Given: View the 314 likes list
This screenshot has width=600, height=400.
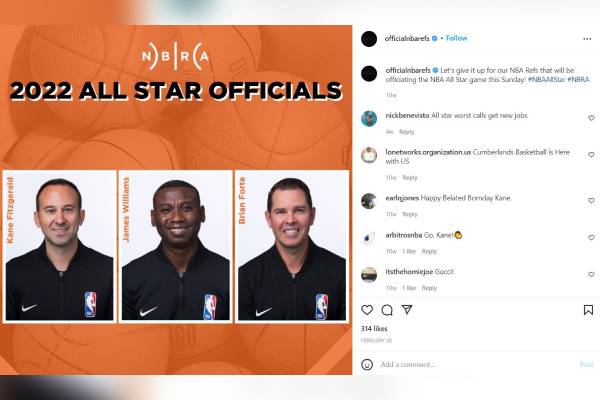Looking at the screenshot, I should (x=374, y=328).
